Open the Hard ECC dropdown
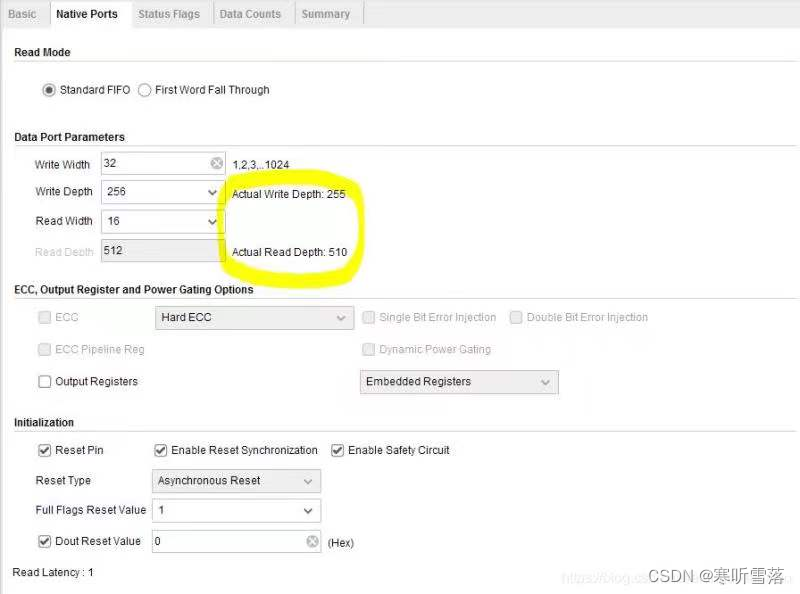The image size is (800, 594). click(x=254, y=317)
